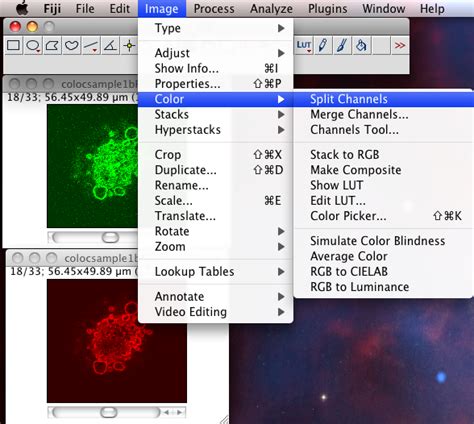This screenshot has width=474, height=424.
Task: Click the slice slider of red image window
Action: (x=109, y=412)
